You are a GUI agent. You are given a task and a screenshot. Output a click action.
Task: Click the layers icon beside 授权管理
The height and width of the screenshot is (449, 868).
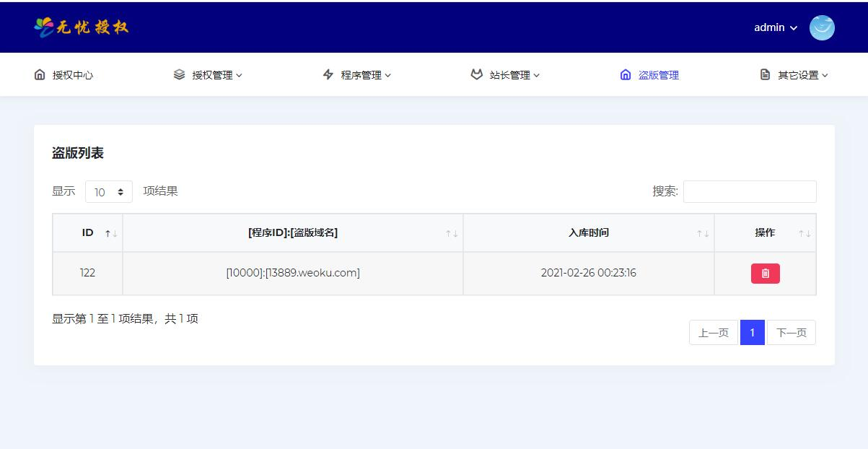pos(177,74)
